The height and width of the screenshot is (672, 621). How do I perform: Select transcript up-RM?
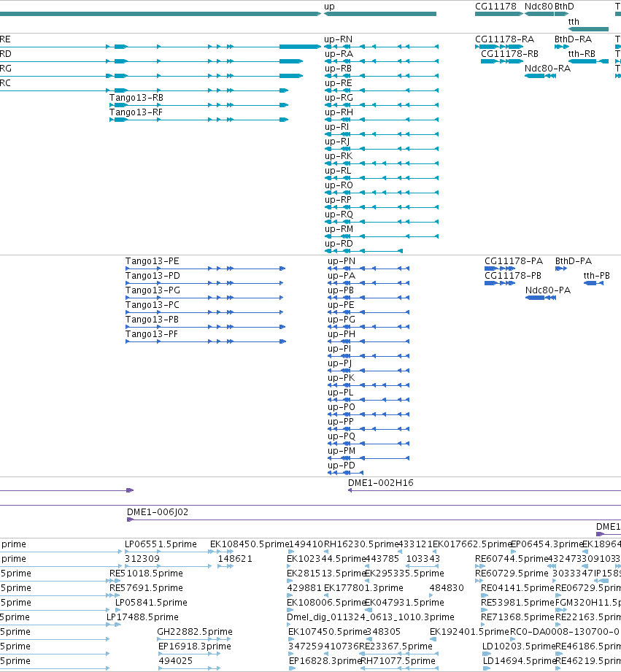tap(339, 229)
